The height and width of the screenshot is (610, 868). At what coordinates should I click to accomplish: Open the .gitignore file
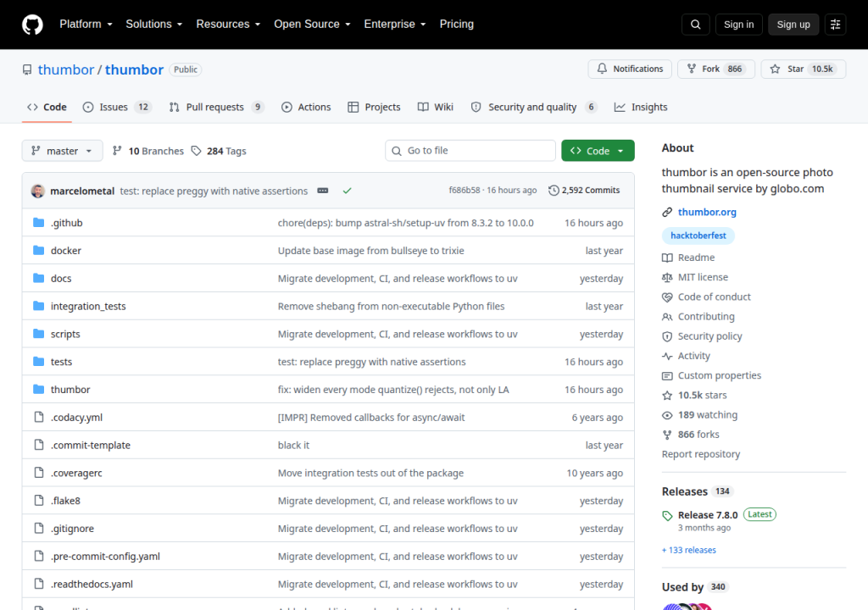coord(73,529)
